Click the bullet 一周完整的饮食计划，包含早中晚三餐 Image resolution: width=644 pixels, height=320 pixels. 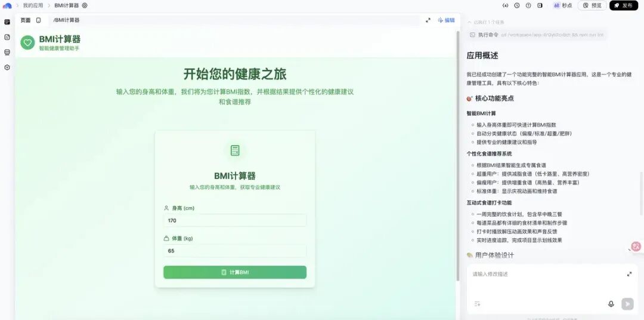click(x=518, y=214)
